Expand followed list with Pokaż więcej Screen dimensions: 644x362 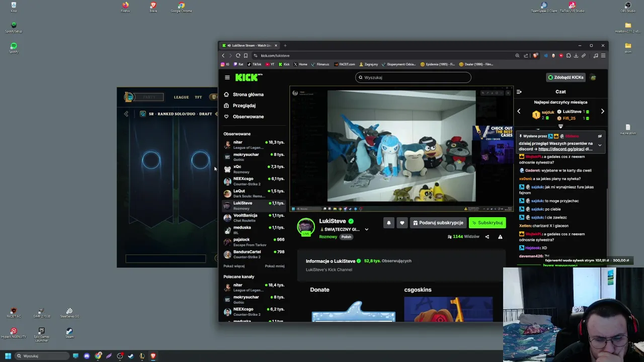pyautogui.click(x=234, y=266)
